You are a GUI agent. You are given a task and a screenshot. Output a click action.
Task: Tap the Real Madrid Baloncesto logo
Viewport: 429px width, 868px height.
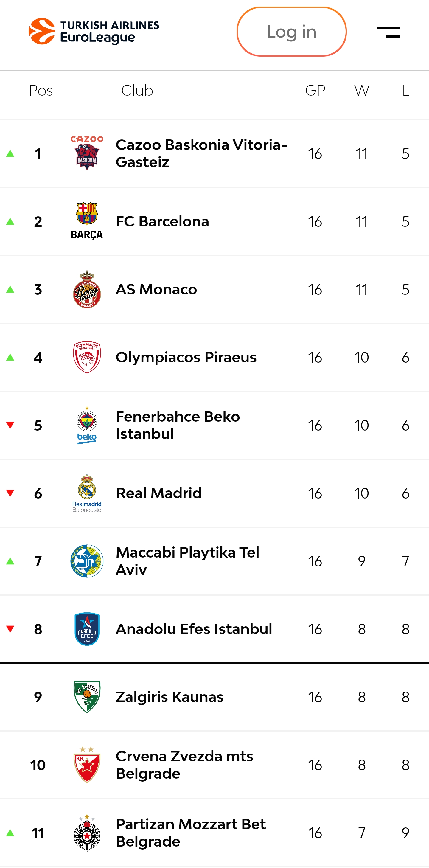pyautogui.click(x=87, y=493)
